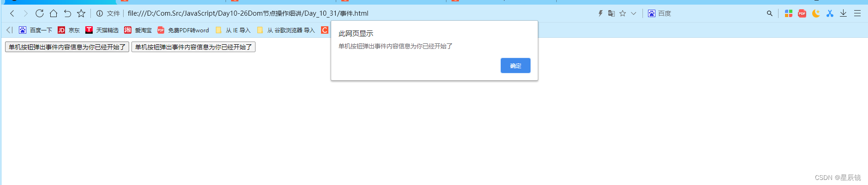Open the page translate icon
Screen dimensions: 868x185
pyautogui.click(x=612, y=13)
